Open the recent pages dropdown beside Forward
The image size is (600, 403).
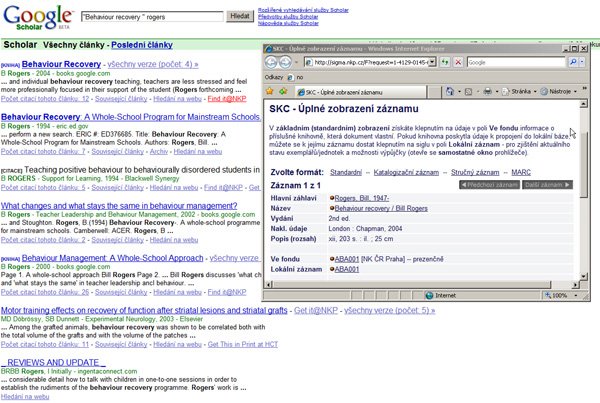(295, 62)
